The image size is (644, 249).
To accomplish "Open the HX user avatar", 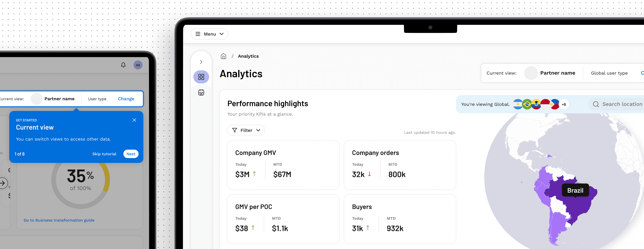I will tap(138, 65).
